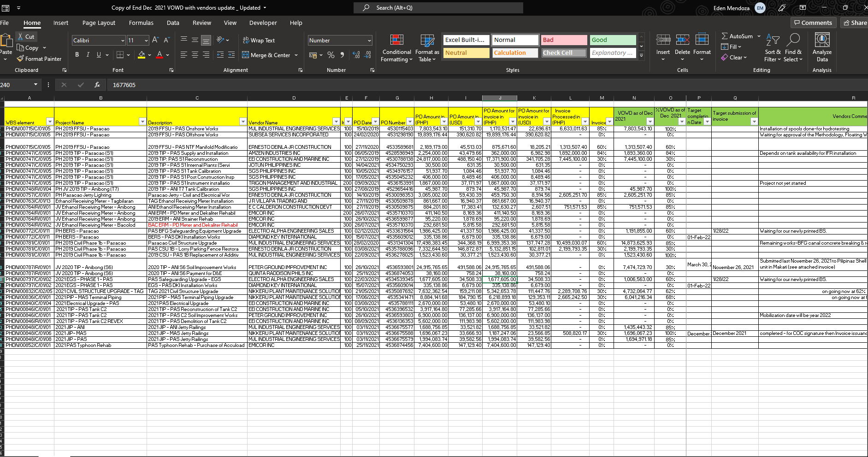The height and width of the screenshot is (457, 868).
Task: Click the Insert cells icon
Action: pyautogui.click(x=663, y=40)
